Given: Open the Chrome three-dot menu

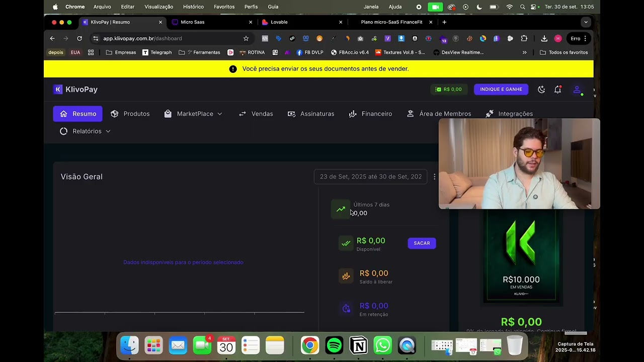Looking at the screenshot, I should [x=585, y=38].
